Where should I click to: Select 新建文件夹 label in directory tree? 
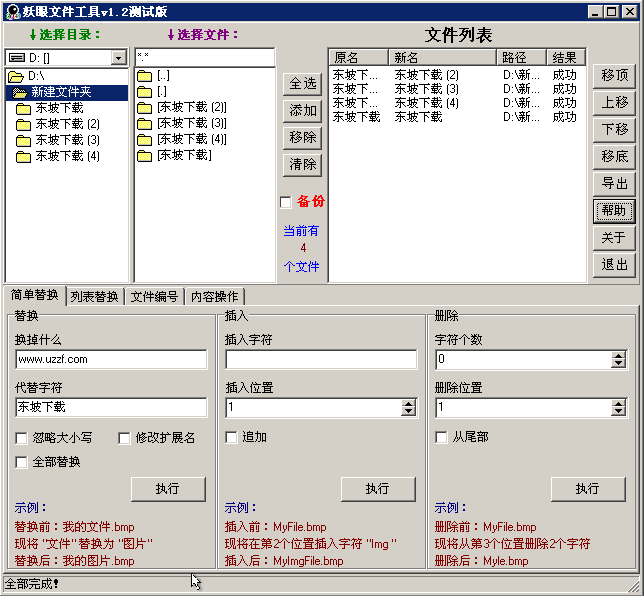tap(61, 92)
